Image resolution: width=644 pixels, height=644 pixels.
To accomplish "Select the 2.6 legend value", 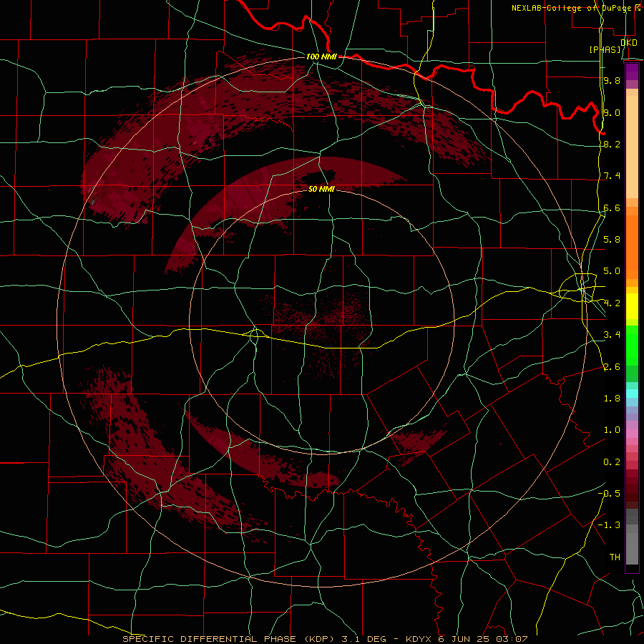I will point(612,367).
